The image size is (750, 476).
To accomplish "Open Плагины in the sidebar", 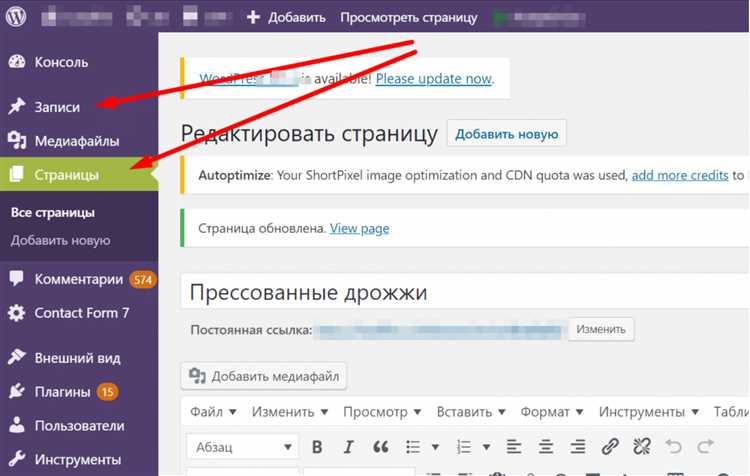I will (x=62, y=392).
